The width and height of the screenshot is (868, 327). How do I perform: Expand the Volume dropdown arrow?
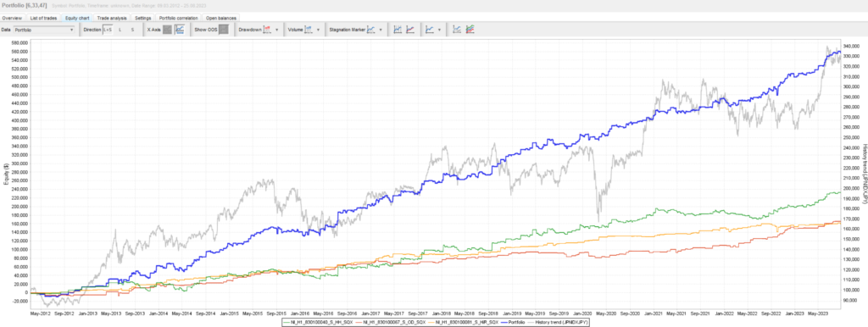[319, 30]
